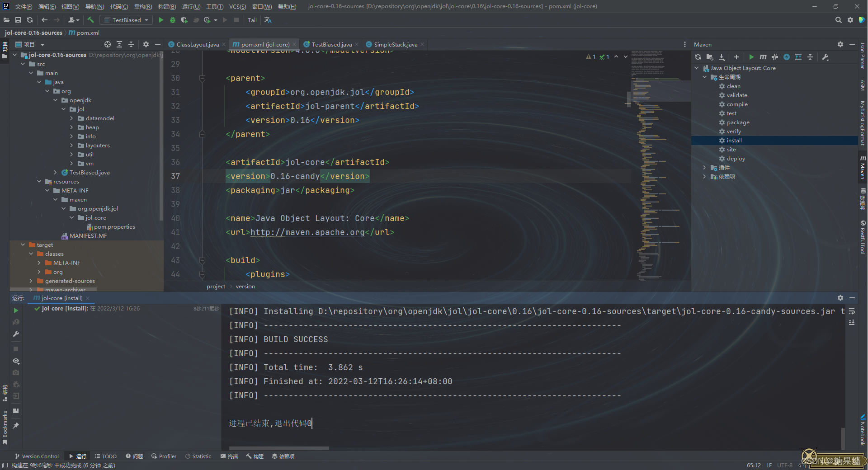This screenshot has width=868, height=470.
Task: Rerun jol-core install in Run panel
Action: 16,310
